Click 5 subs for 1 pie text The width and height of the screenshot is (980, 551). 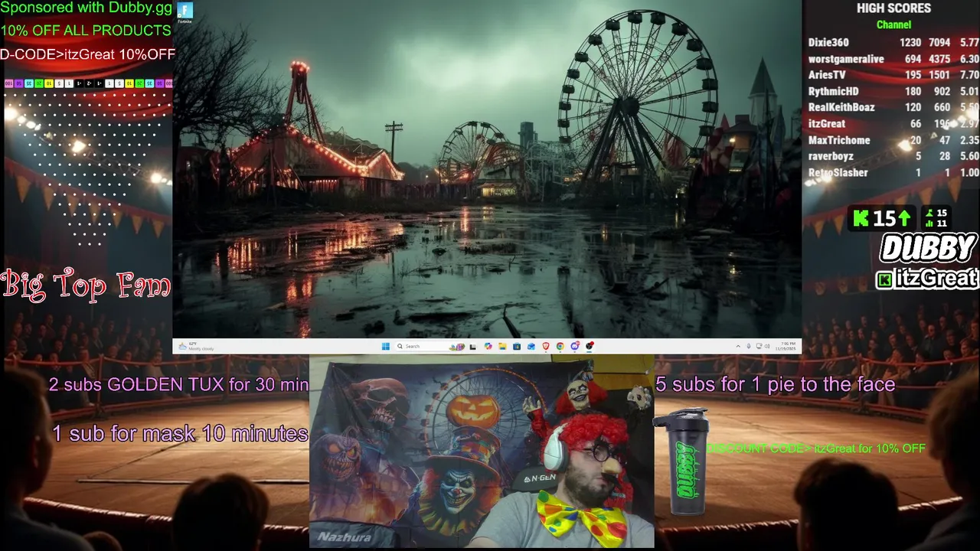click(775, 384)
